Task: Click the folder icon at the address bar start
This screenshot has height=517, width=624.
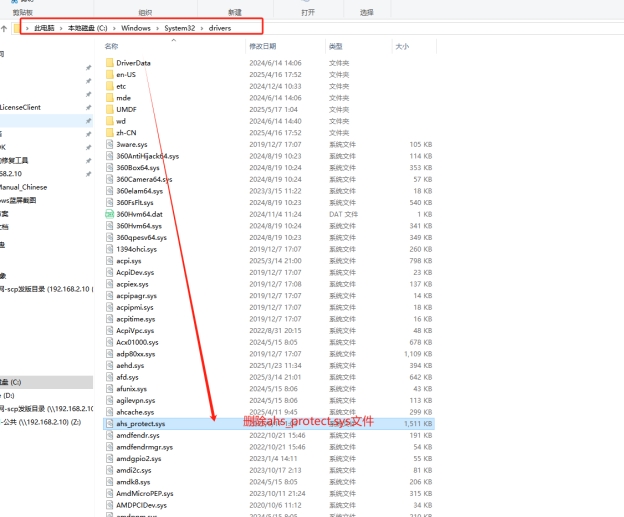Action: point(16,28)
